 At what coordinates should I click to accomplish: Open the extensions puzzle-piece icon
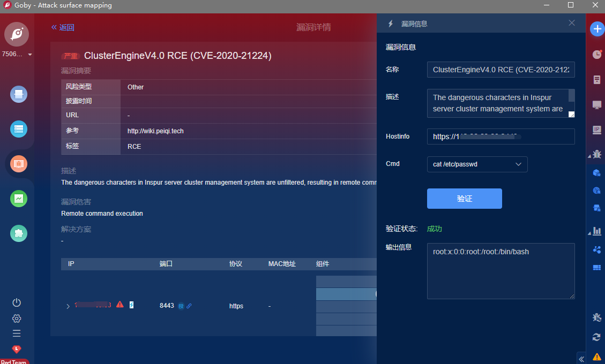click(19, 233)
